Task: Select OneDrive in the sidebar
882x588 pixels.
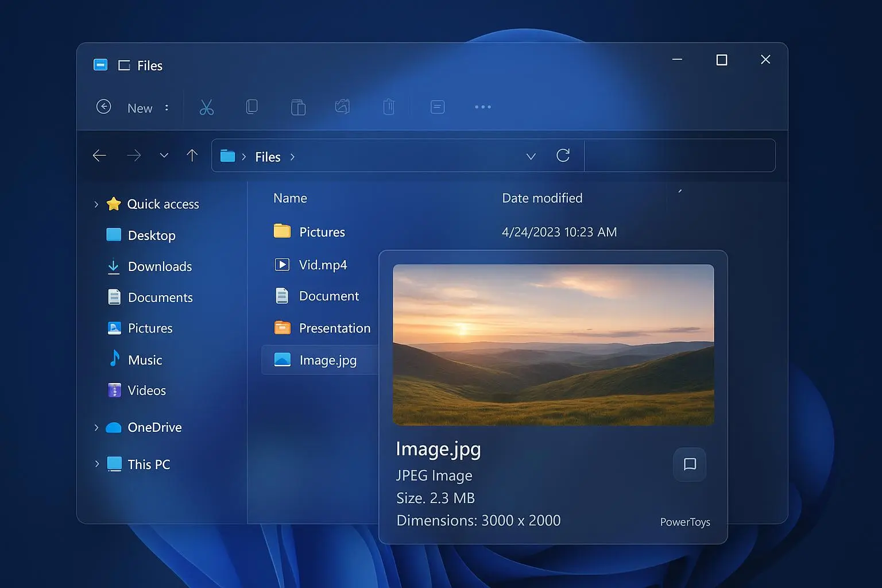Action: point(154,427)
